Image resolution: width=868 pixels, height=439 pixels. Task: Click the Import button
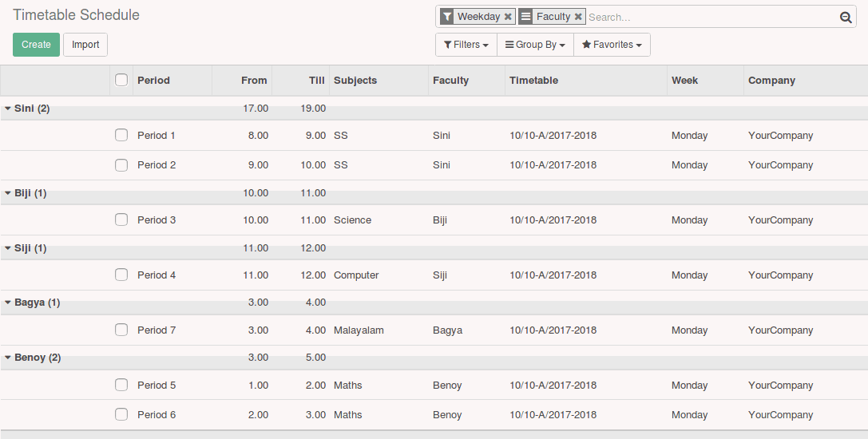[x=85, y=45]
